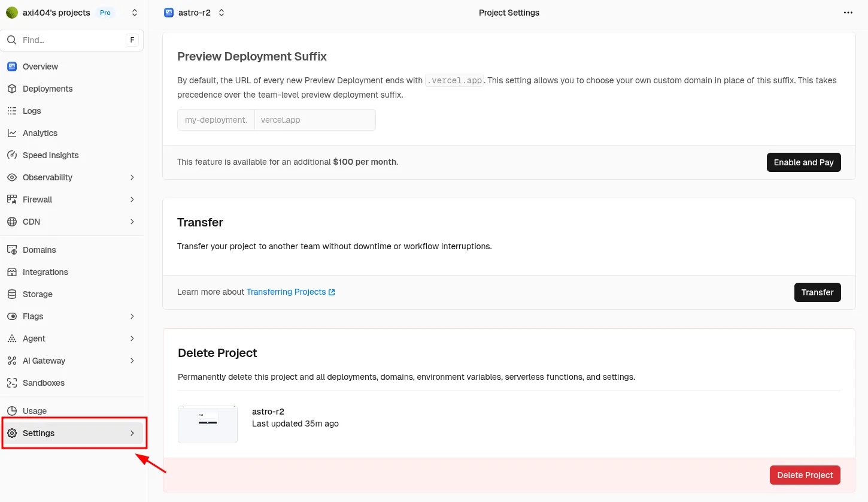Screen dimensions: 868x502
Task: Click the Sandboxes icon
Action: pyautogui.click(x=12, y=383)
